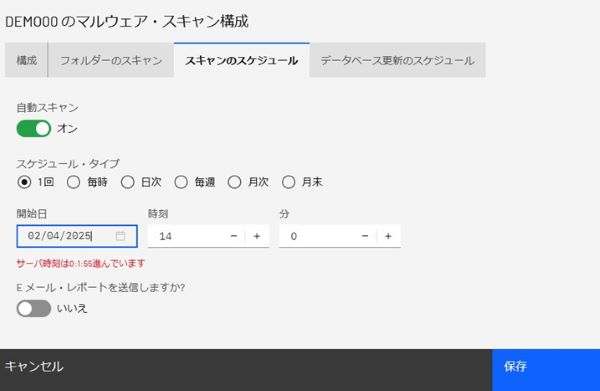Click the 自動スキャン label
Image resolution: width=600 pixels, height=391 pixels.
(47, 108)
